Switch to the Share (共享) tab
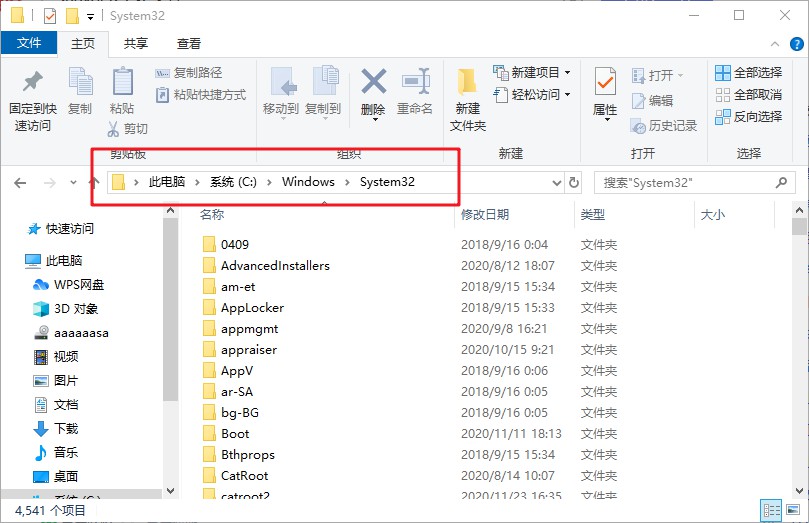The width and height of the screenshot is (809, 523). pos(136,44)
